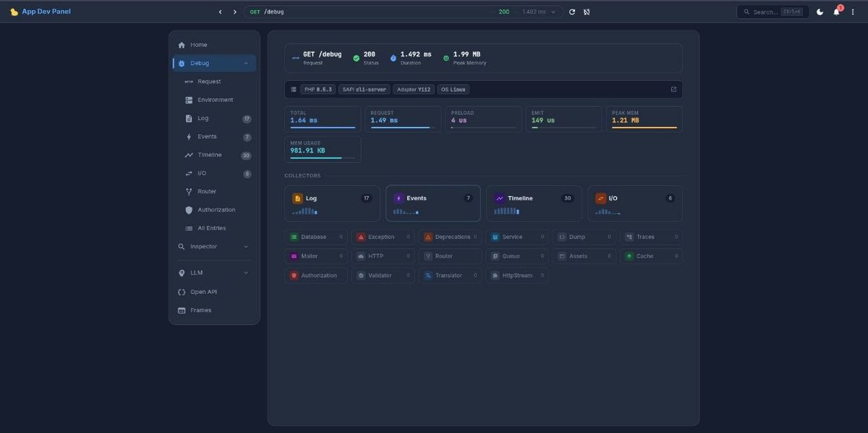Expand the Inspector section
This screenshot has width=868, height=433.
[214, 246]
